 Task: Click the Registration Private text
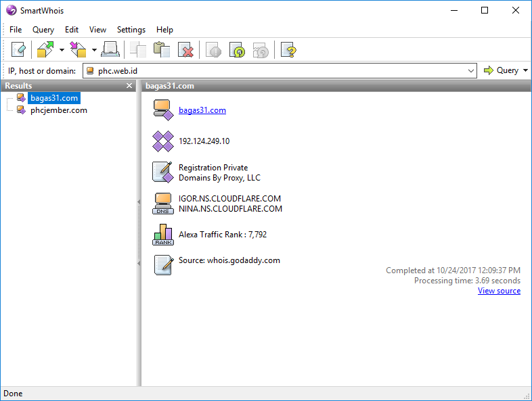(x=213, y=168)
